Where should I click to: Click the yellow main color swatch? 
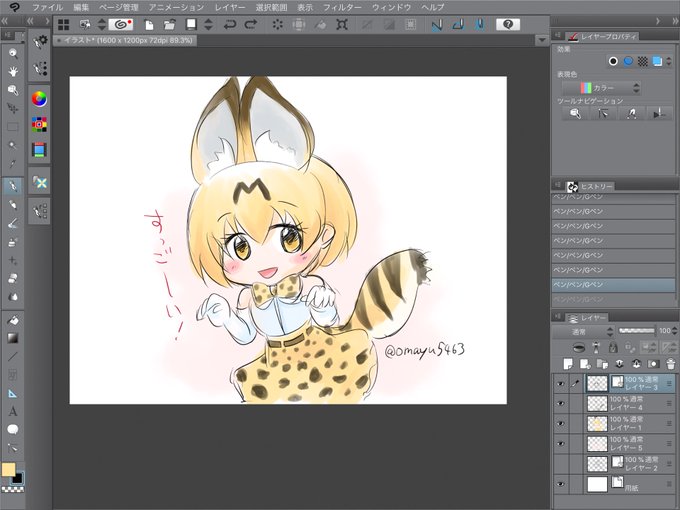(8, 470)
